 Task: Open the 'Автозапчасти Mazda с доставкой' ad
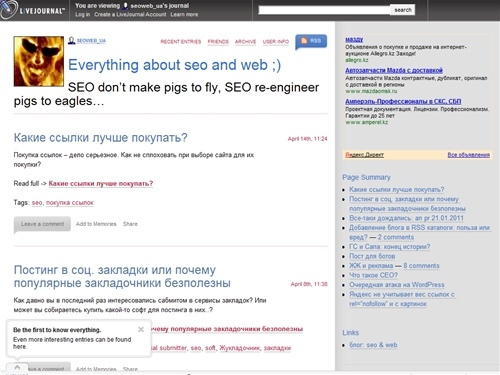pos(394,70)
